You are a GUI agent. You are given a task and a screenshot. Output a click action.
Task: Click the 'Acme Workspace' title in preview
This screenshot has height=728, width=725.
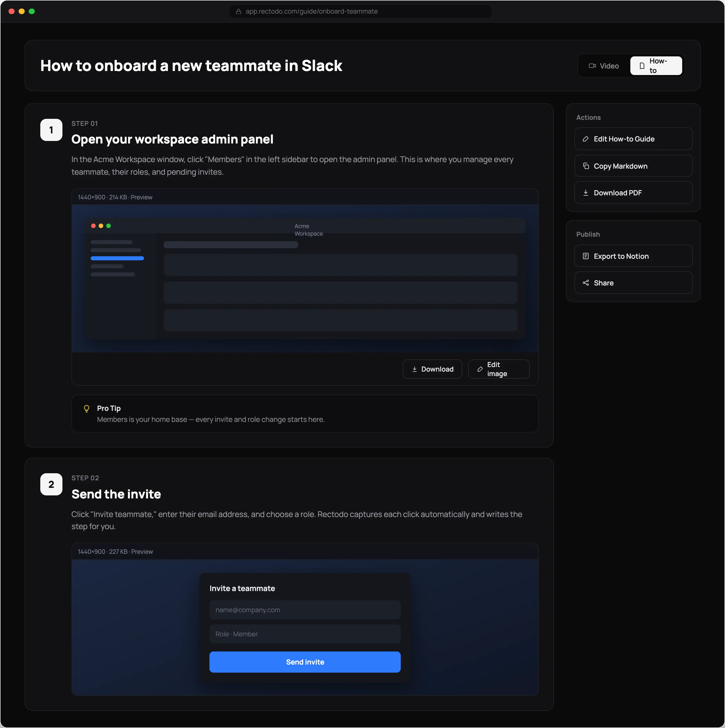pos(309,230)
